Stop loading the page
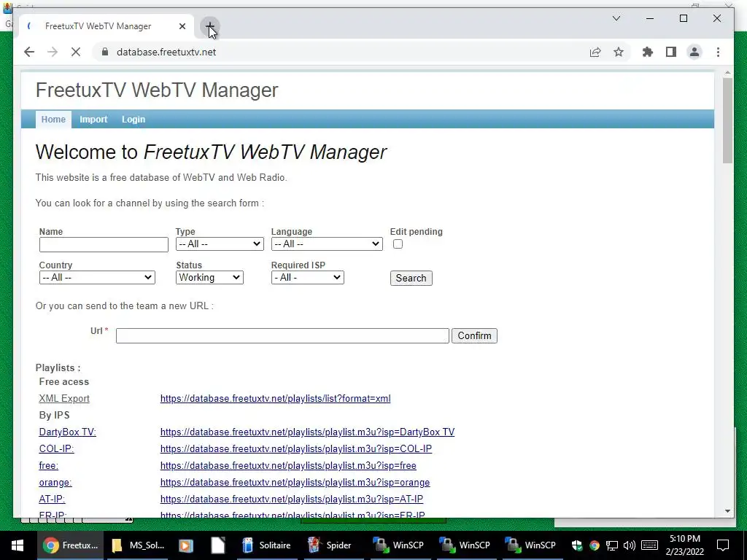 [76, 52]
